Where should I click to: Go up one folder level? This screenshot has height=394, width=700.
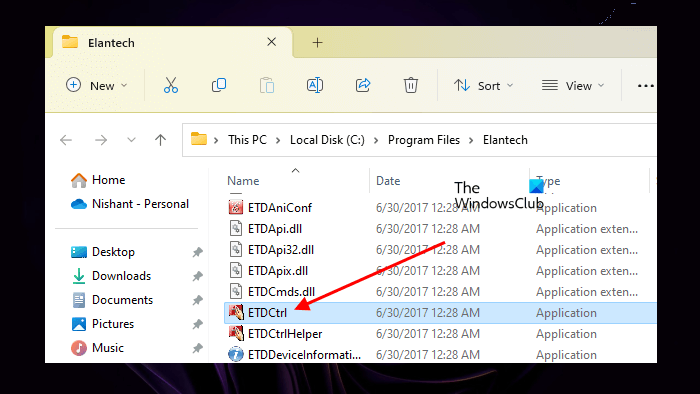click(160, 140)
